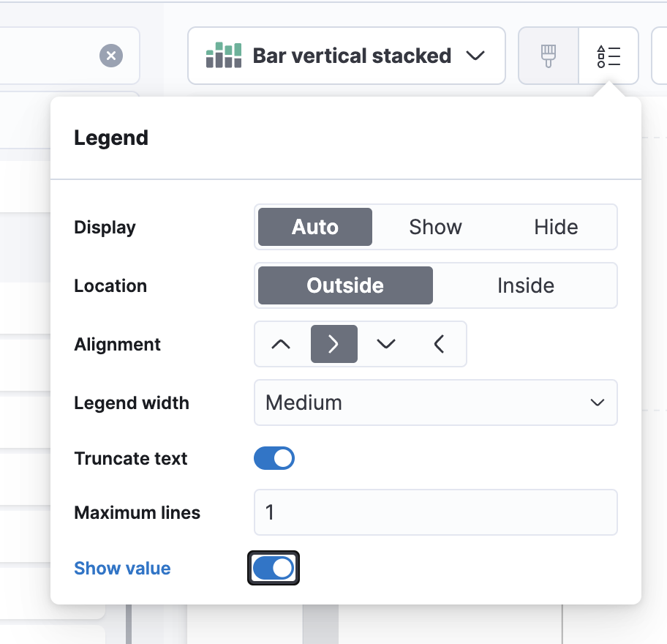Turn off the Show value toggle
This screenshot has width=667, height=644.
273,568
